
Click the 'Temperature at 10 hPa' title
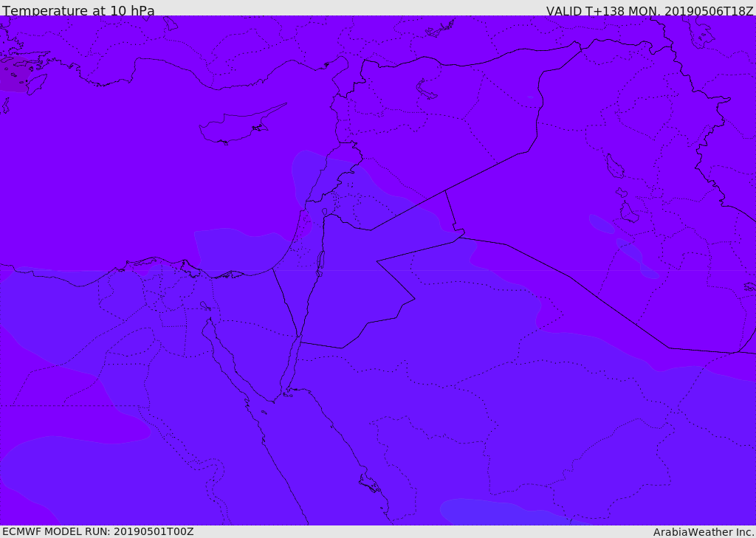(78, 10)
